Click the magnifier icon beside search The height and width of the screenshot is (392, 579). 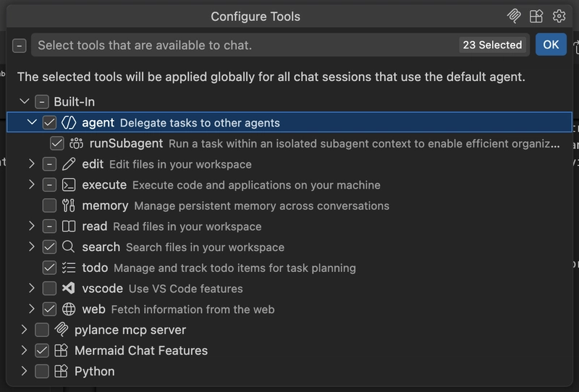(x=69, y=247)
